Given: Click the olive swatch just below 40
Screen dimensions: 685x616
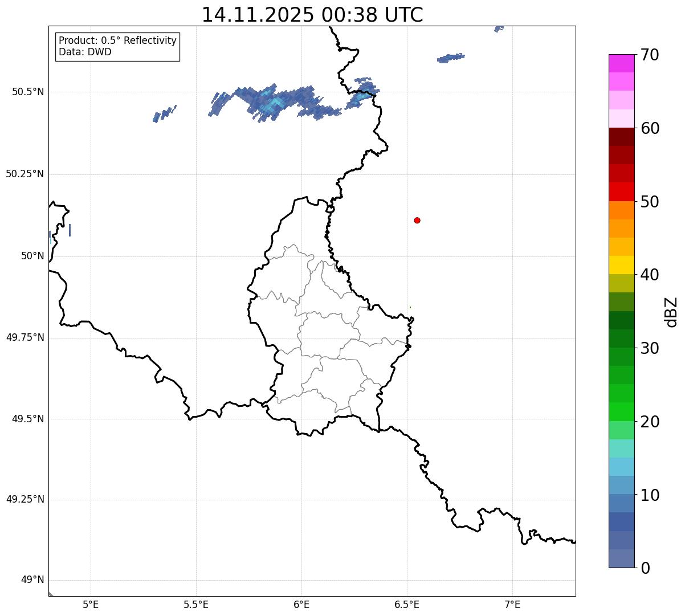Looking at the screenshot, I should coord(621,283).
